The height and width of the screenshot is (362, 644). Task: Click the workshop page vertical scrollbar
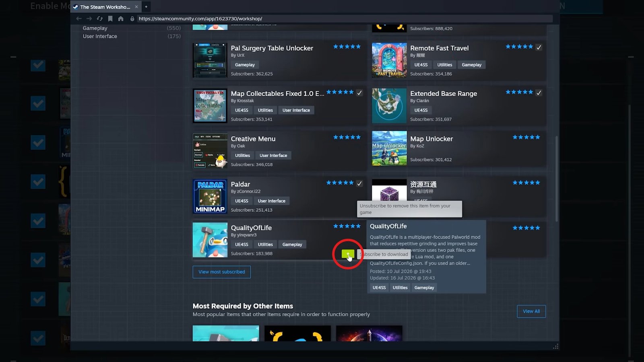557,178
